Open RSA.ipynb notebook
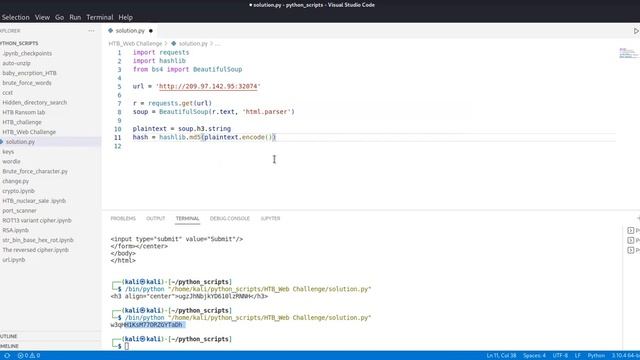The image size is (640, 360). pyautogui.click(x=16, y=230)
